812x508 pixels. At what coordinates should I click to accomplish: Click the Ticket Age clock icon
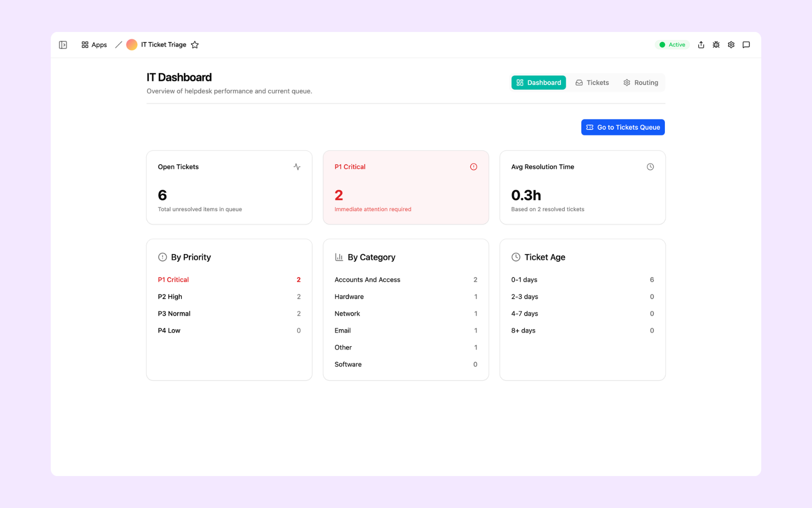tap(516, 257)
